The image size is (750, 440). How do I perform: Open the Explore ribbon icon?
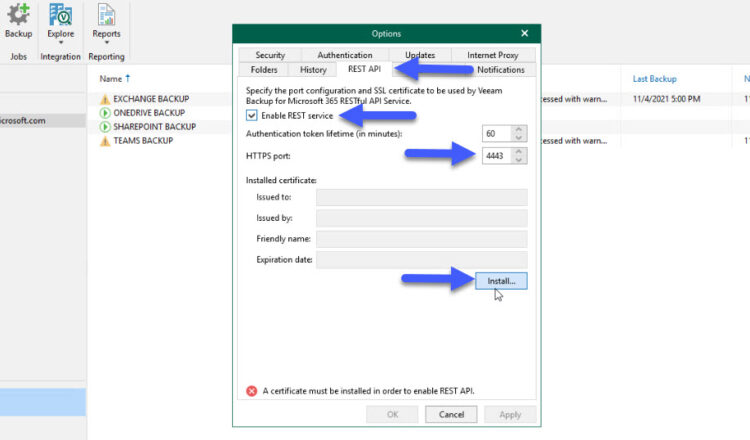pos(61,14)
